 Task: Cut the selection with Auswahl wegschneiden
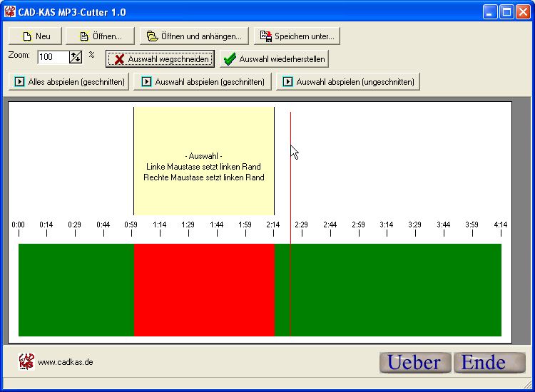pos(160,59)
